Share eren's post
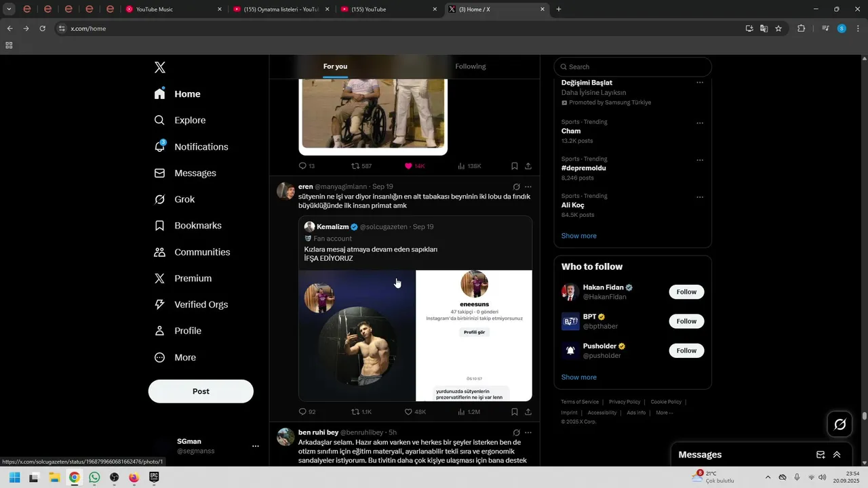 coord(528,411)
